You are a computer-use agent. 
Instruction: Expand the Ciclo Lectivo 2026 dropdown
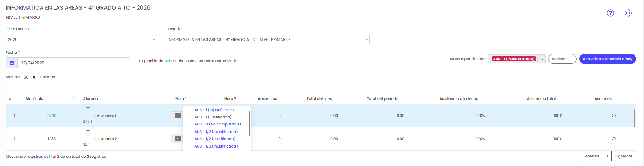[81, 39]
